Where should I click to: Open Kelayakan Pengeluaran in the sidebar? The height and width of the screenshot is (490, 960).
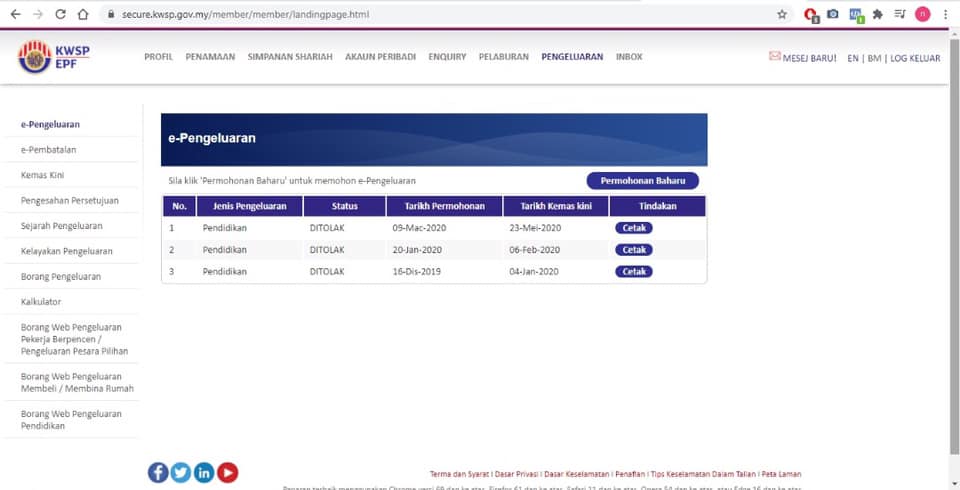tap(67, 251)
